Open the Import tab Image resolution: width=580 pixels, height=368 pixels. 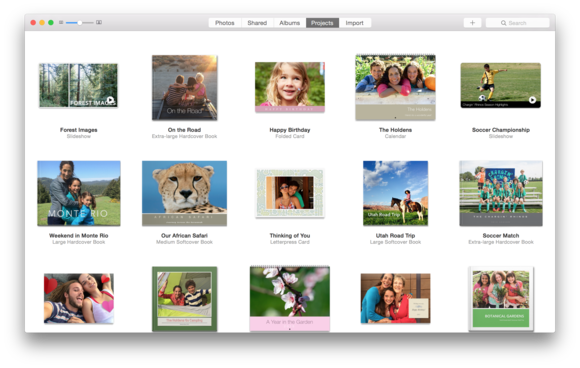[x=355, y=23]
